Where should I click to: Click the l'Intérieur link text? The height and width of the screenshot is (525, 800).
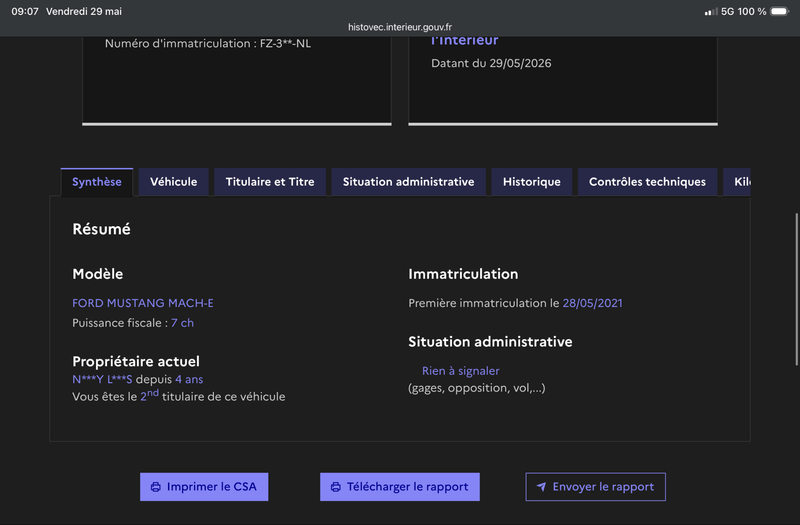(465, 40)
